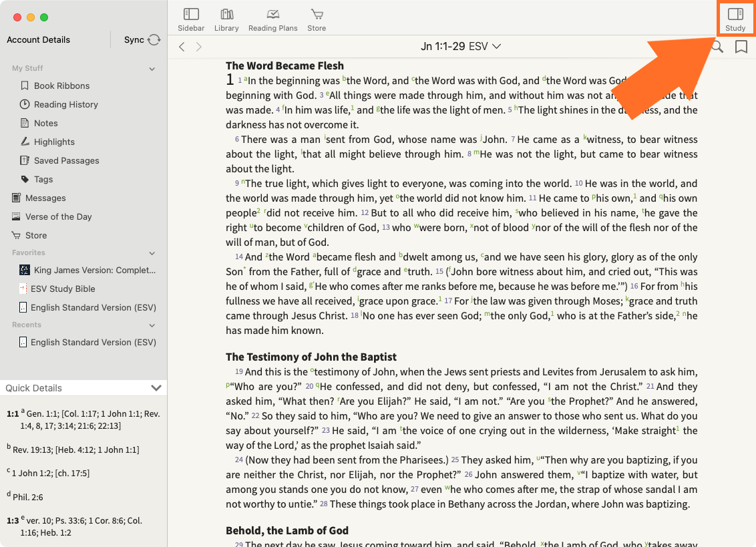Click the Messages icon in sidebar
Screen dimensions: 756x547
click(17, 198)
